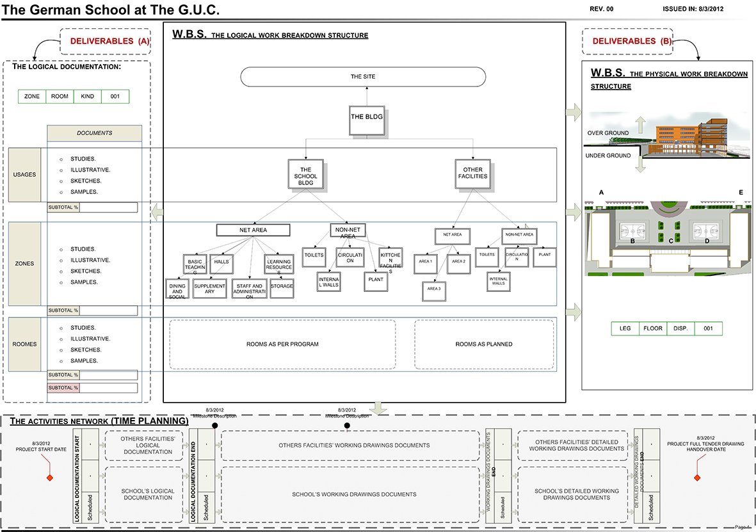
Task: Select the second black milestone circle on timeline
Action: (347, 425)
